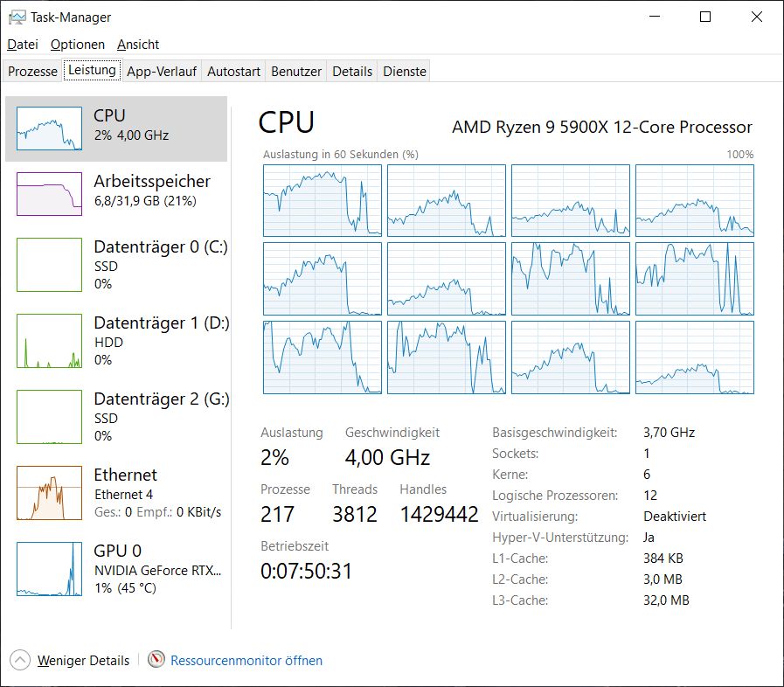
Task: Click the Ressourcenmonitor gauge icon
Action: [x=156, y=660]
